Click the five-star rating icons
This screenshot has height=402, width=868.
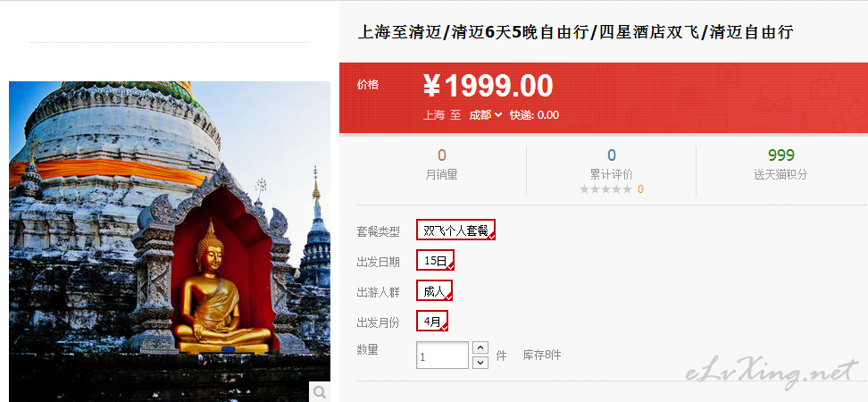pos(605,189)
